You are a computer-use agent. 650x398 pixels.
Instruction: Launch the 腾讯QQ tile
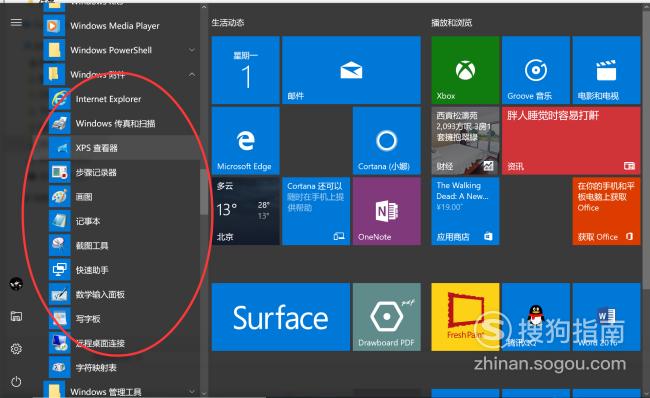536,317
